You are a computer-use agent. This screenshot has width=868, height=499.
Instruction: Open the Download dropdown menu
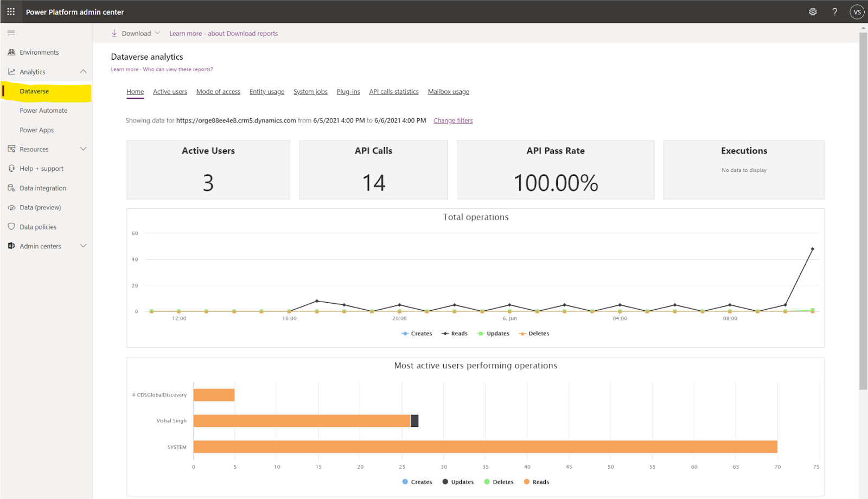[136, 34]
